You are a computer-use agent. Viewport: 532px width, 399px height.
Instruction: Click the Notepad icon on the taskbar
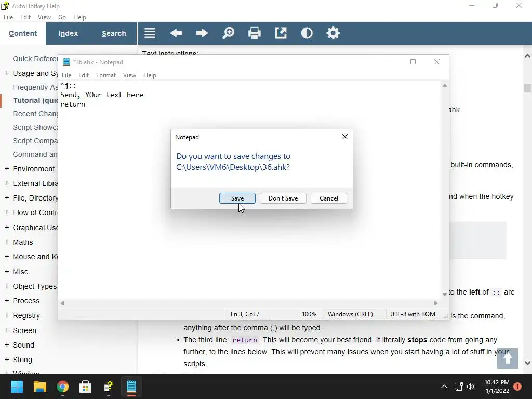131,387
